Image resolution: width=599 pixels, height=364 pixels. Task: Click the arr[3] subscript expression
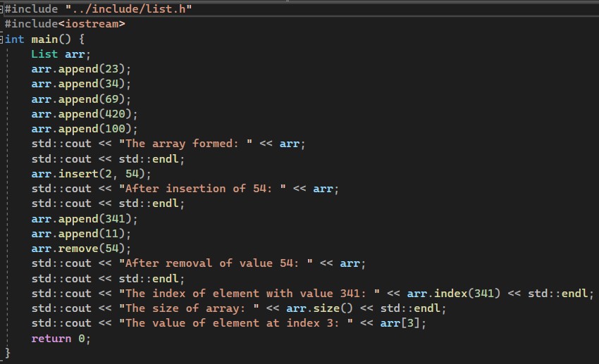pos(401,323)
